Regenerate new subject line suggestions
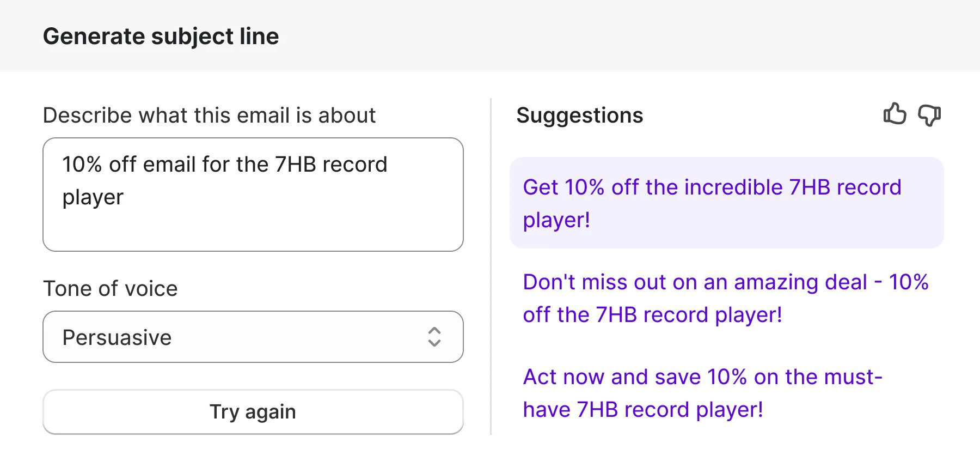This screenshot has width=980, height=461. coord(253,412)
